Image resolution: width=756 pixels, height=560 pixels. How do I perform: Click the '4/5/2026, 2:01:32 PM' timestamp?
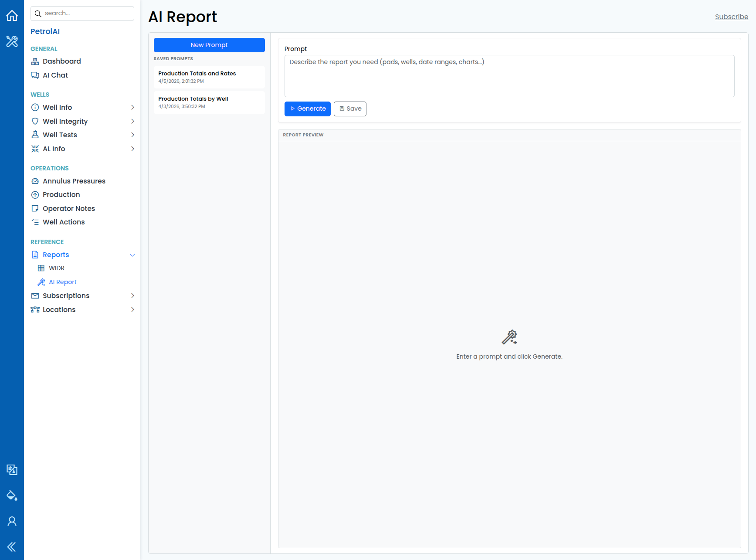click(x=181, y=81)
